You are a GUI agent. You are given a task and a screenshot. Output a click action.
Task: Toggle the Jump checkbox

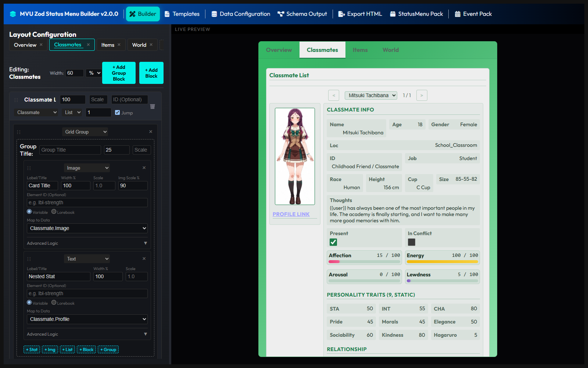pos(118,113)
